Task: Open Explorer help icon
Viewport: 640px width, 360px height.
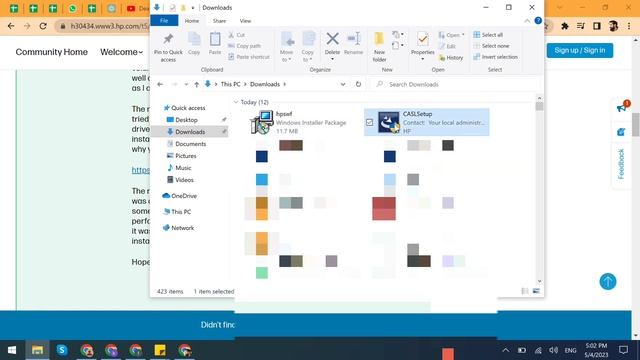Action: coord(538,20)
